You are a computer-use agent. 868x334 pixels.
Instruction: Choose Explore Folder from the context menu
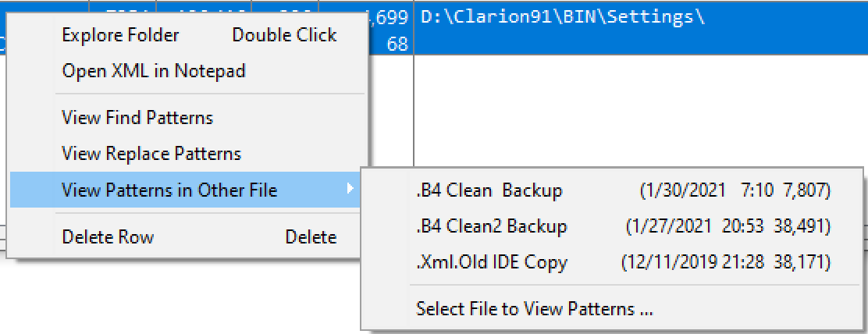pyautogui.click(x=120, y=35)
